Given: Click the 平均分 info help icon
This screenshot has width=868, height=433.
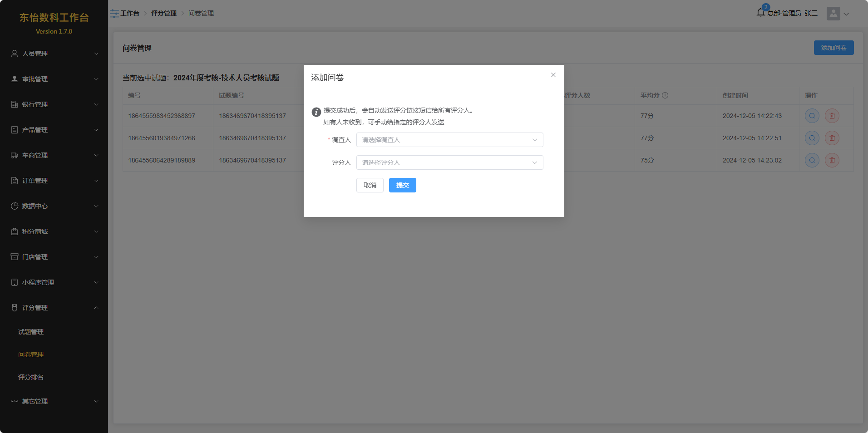Looking at the screenshot, I should [665, 95].
